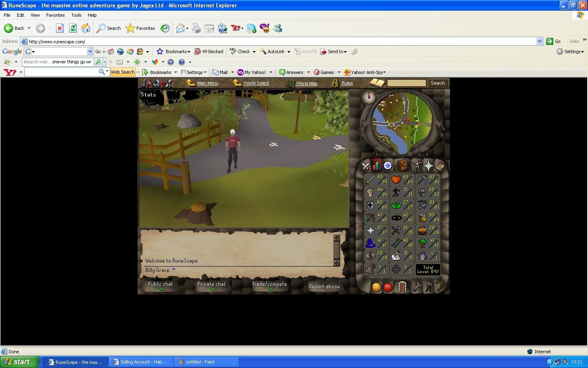The height and width of the screenshot is (368, 588).
Task: Click the World Map link
Action: (306, 83)
